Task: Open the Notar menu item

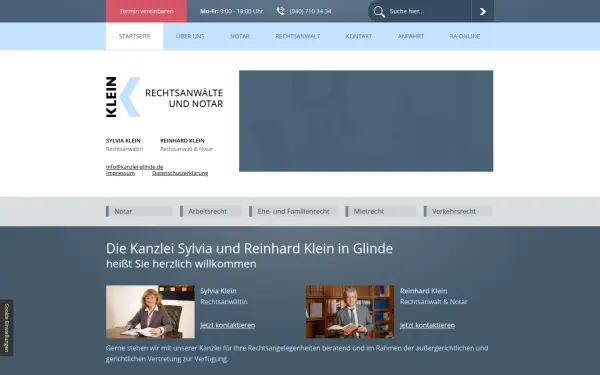Action: tap(240, 36)
